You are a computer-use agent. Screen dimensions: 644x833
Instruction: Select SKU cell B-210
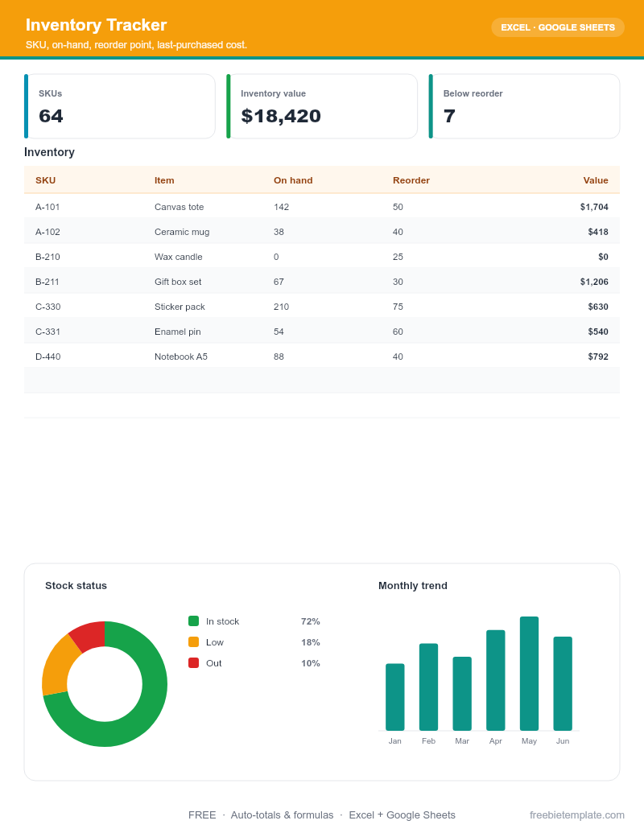tap(47, 257)
